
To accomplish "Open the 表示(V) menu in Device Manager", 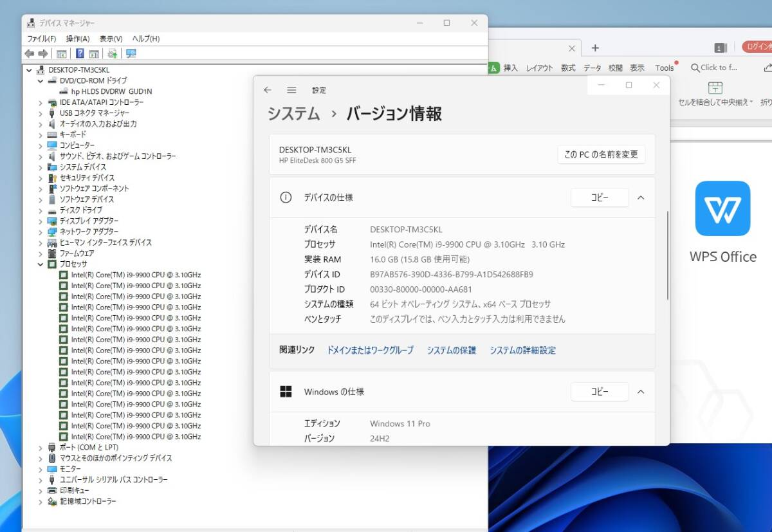I will tap(111, 39).
